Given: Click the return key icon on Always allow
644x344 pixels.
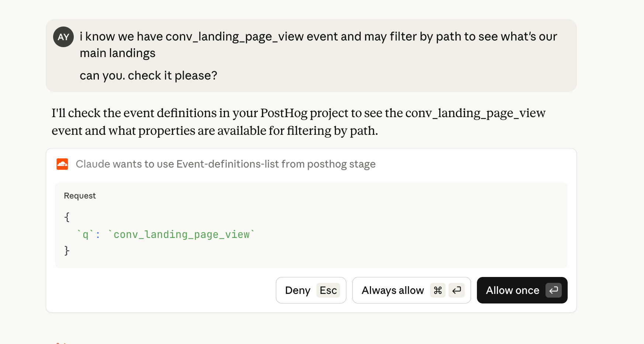Looking at the screenshot, I should click(456, 291).
